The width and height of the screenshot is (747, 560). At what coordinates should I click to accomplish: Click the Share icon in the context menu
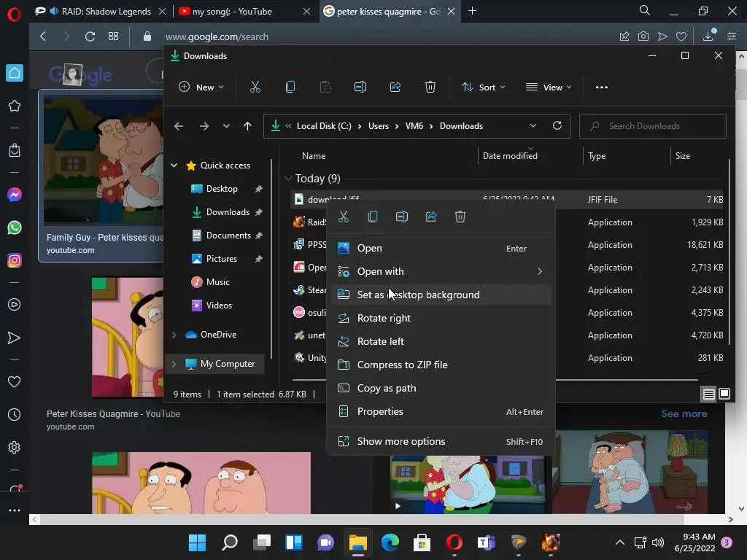click(x=431, y=217)
